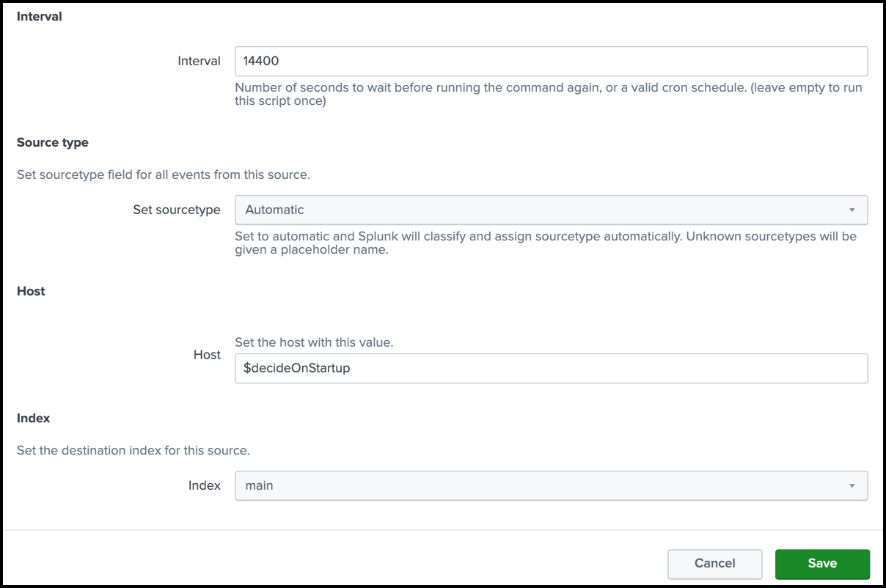The image size is (886, 588).
Task: Click the chevron arrow on the sourcetype selector
Action: tap(853, 210)
